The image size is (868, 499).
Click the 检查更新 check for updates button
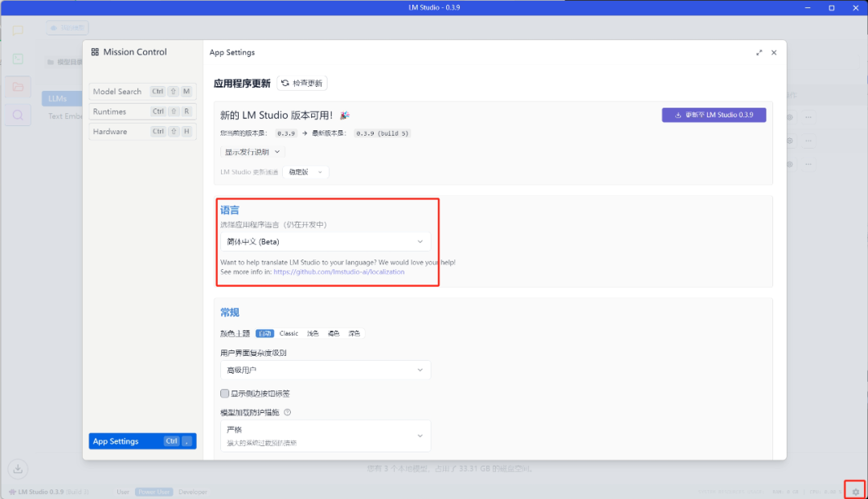coord(301,83)
